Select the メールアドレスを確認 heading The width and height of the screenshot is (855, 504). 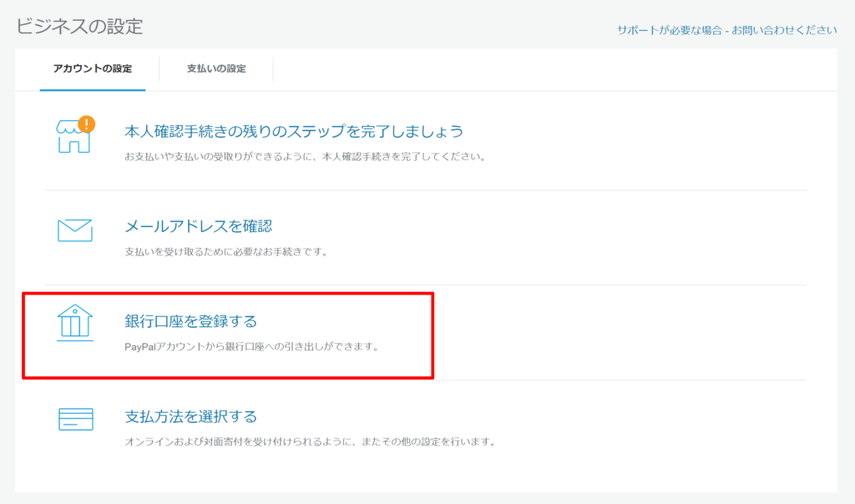pyautogui.click(x=198, y=226)
